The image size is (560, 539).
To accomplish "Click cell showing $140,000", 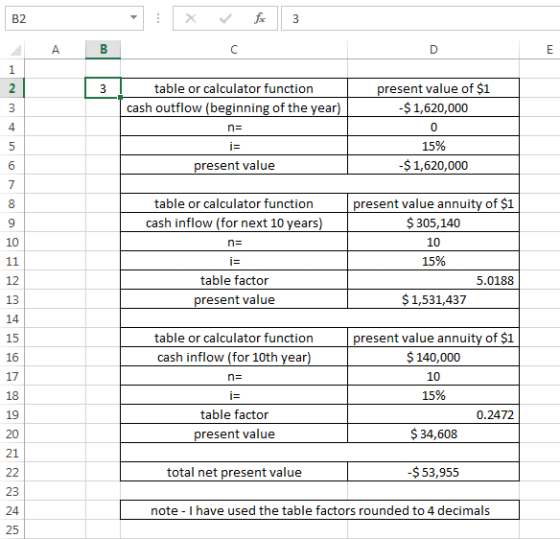I will [433, 357].
